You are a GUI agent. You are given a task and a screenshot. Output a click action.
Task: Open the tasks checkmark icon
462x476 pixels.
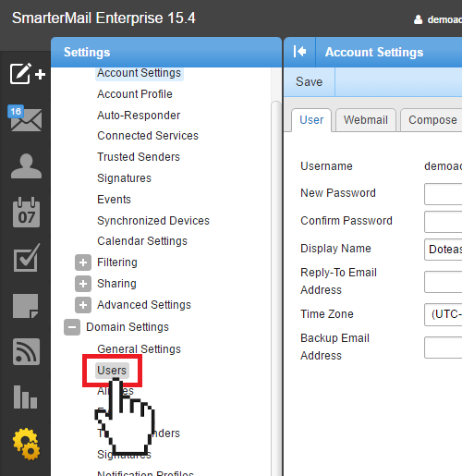tap(27, 258)
